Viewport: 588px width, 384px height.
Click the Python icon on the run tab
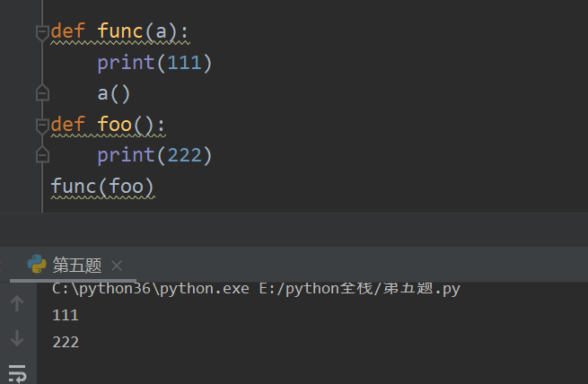(x=37, y=265)
